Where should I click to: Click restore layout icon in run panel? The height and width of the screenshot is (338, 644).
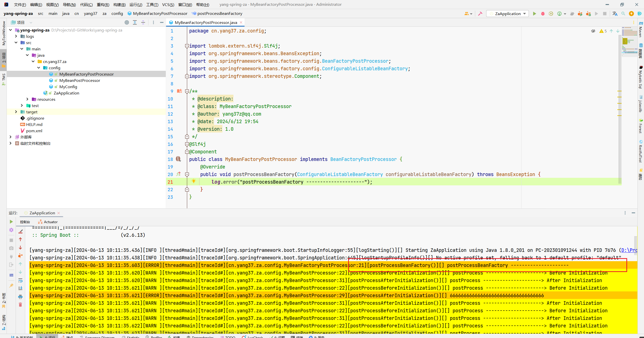click(11, 275)
